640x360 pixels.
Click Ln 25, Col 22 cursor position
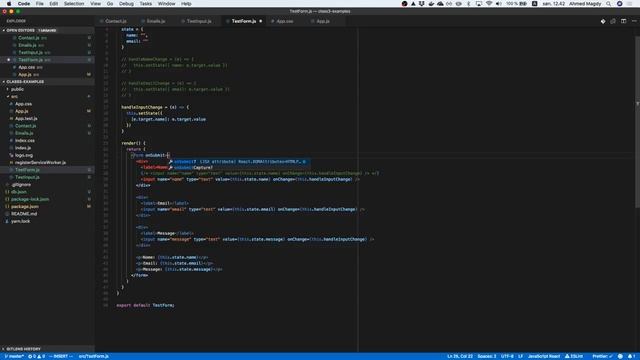click(460, 356)
